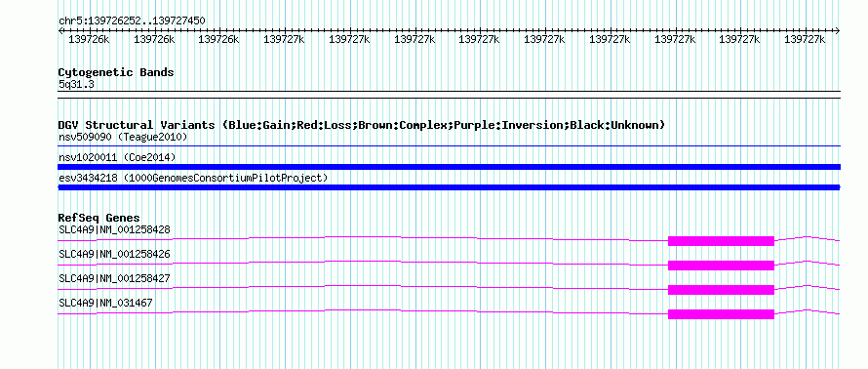868x369 pixels.
Task: Select the SLC4A9|NM_031467 transcript label
Action: (x=105, y=303)
